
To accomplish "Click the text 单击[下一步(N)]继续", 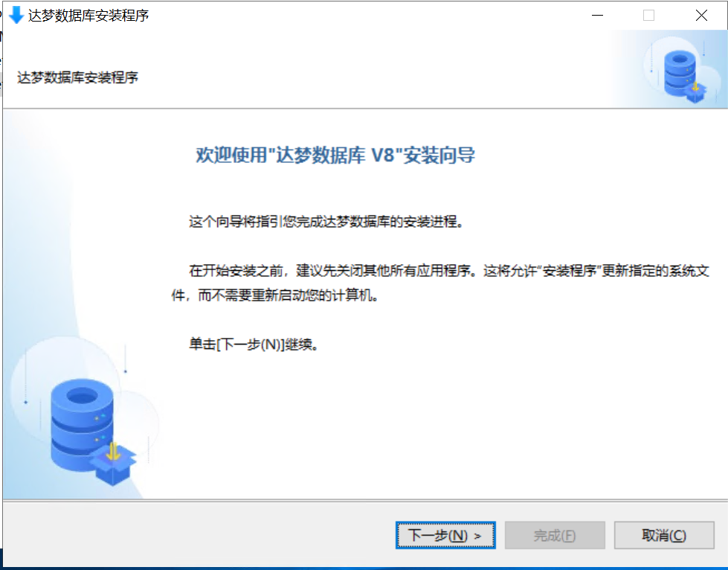I will [x=254, y=345].
